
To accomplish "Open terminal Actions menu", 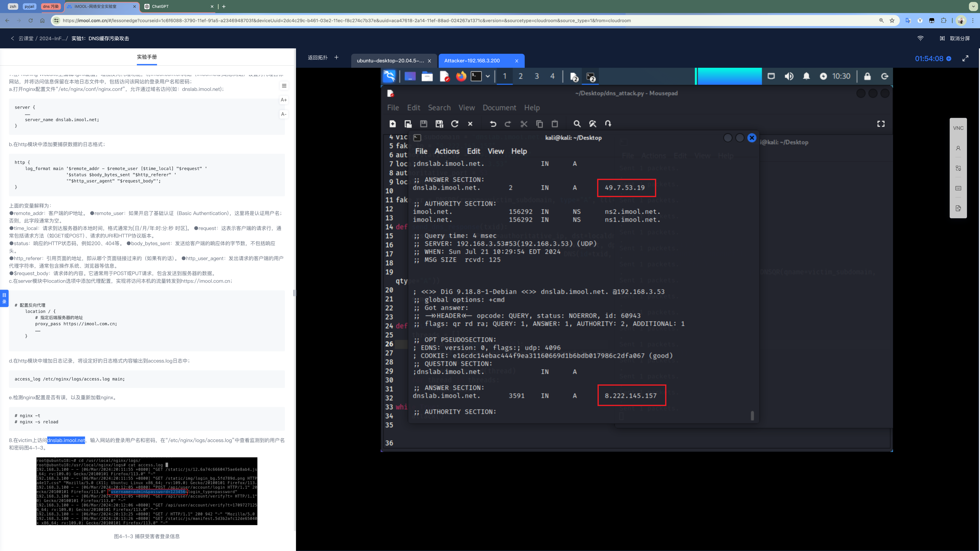I will (x=447, y=151).
